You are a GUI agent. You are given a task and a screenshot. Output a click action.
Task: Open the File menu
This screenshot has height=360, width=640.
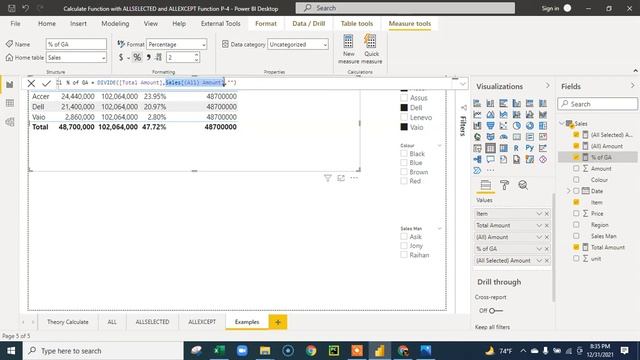[x=16, y=24]
